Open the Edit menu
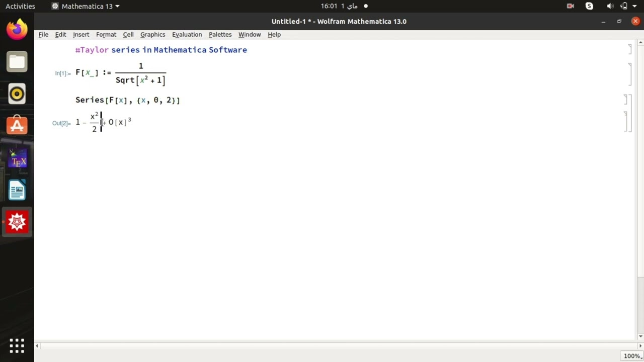644x362 pixels. (60, 34)
